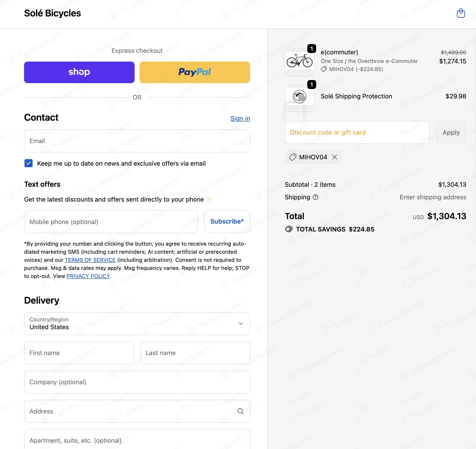Image resolution: width=476 pixels, height=449 pixels.
Task: Click the $29.98 protection price
Action: 456,96
